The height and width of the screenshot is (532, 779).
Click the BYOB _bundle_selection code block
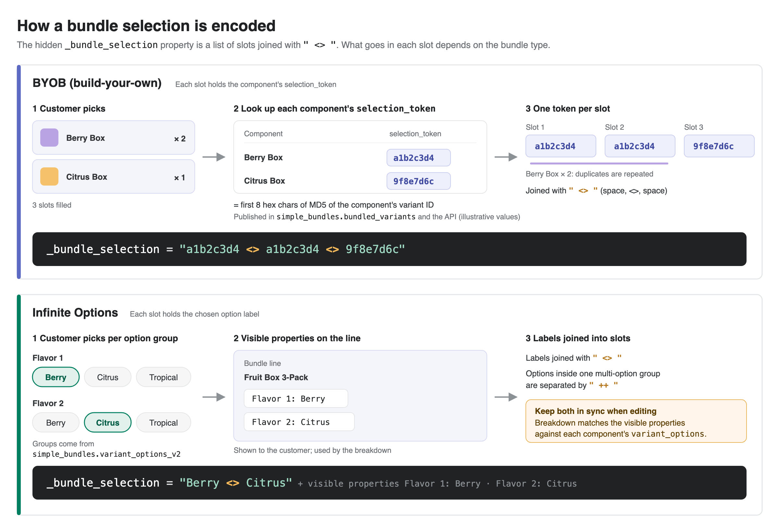(389, 249)
